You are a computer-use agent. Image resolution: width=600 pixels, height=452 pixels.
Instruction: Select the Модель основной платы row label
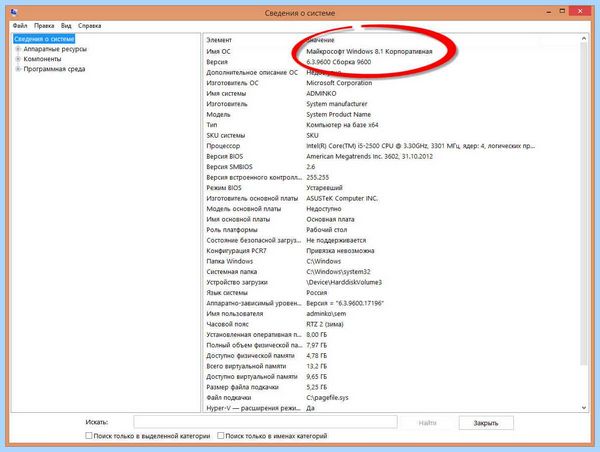pos(243,209)
